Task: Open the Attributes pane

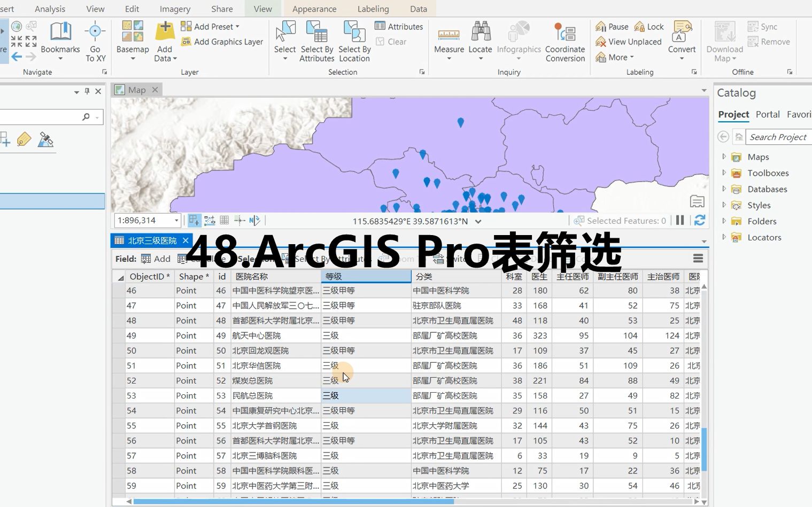Action: [x=399, y=26]
